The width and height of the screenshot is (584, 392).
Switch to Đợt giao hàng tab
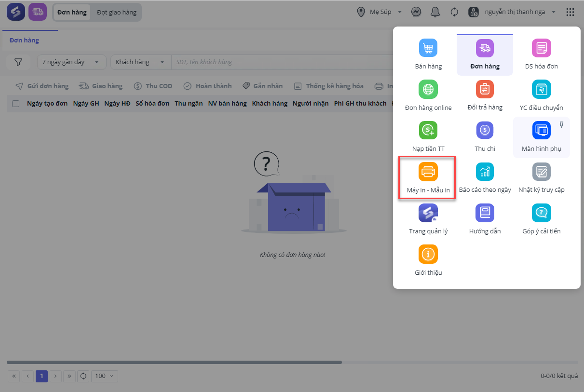[x=117, y=12]
